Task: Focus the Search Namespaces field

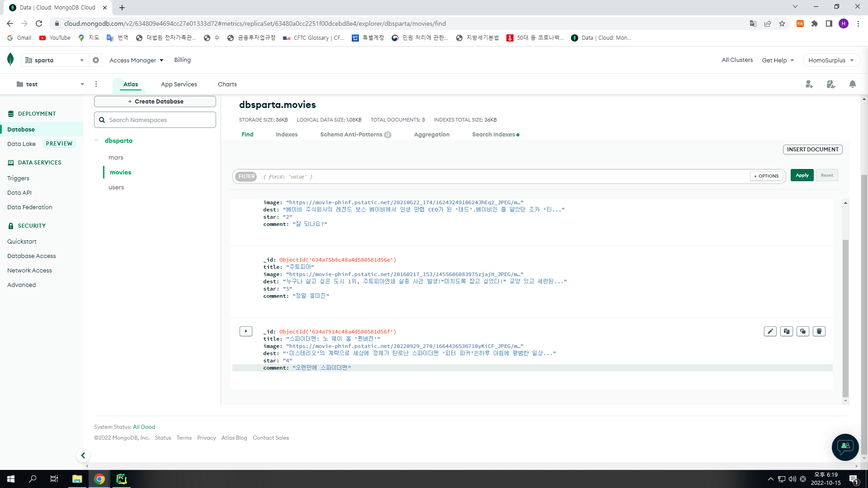Action: tap(155, 120)
